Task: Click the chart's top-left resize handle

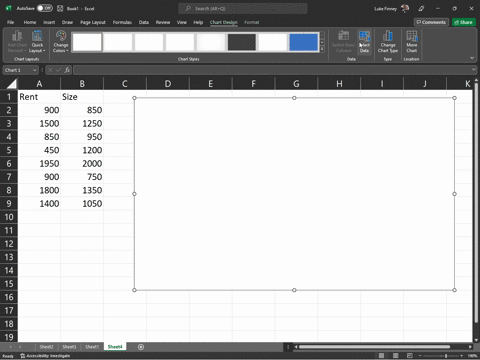Action: pos(134,98)
